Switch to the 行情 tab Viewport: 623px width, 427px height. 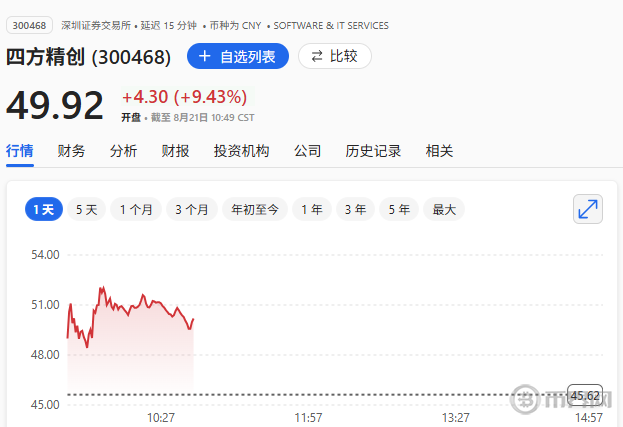click(20, 151)
